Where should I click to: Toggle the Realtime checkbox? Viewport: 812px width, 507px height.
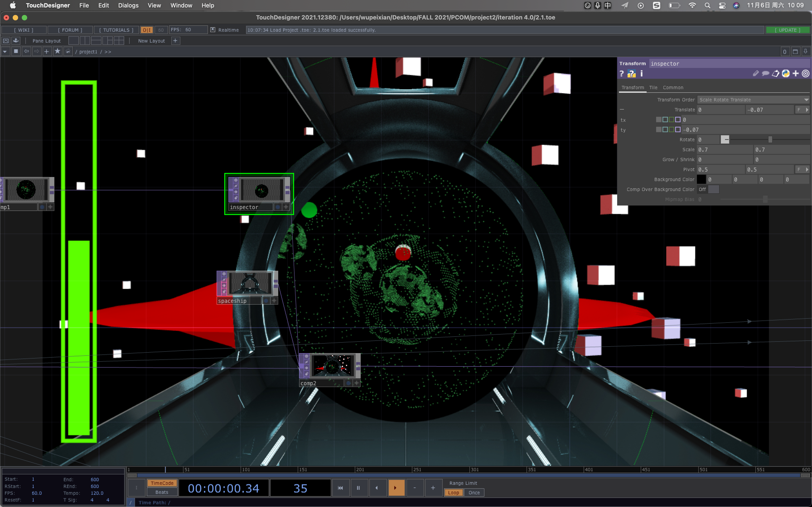point(213,29)
